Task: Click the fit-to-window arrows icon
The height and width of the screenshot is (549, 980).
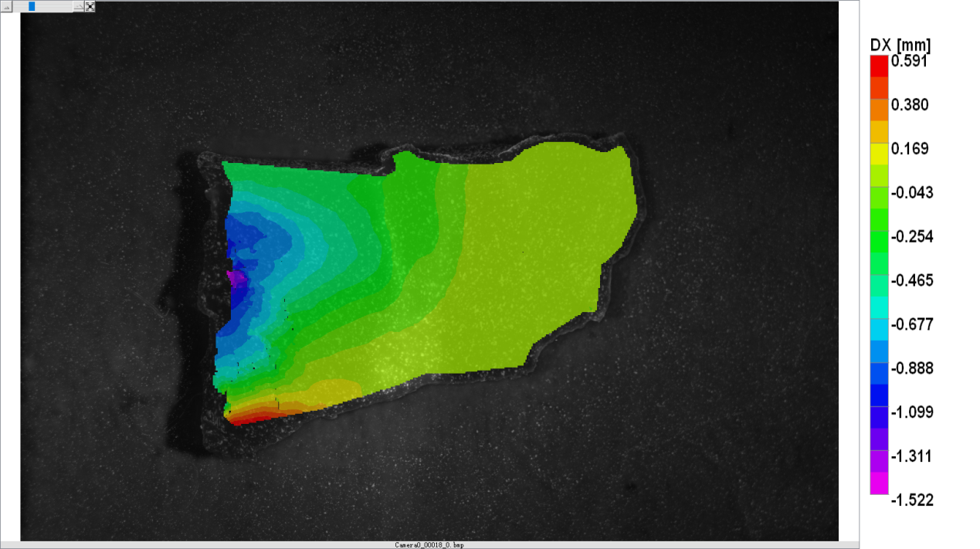Action: coord(90,6)
